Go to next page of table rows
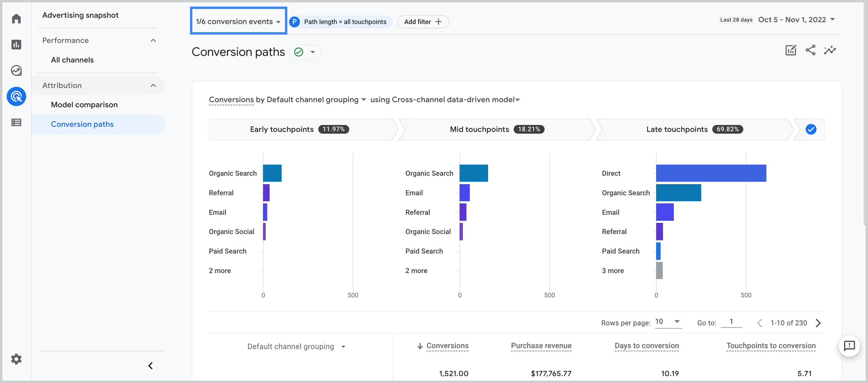The width and height of the screenshot is (868, 383). (818, 323)
